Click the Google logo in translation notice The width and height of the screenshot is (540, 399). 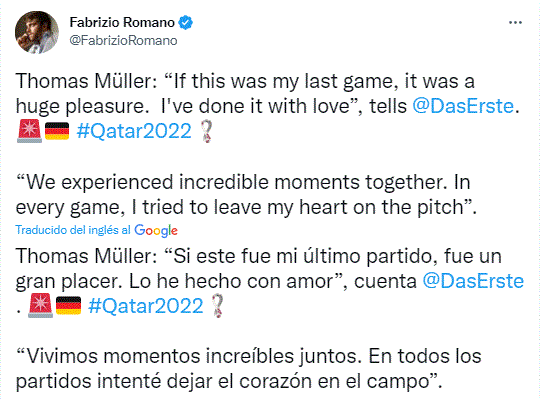tap(156, 230)
